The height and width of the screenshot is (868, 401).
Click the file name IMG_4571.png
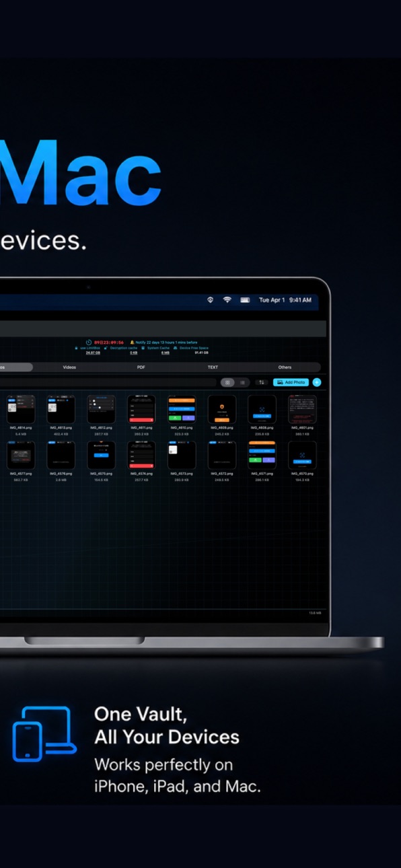pyautogui.click(x=262, y=474)
